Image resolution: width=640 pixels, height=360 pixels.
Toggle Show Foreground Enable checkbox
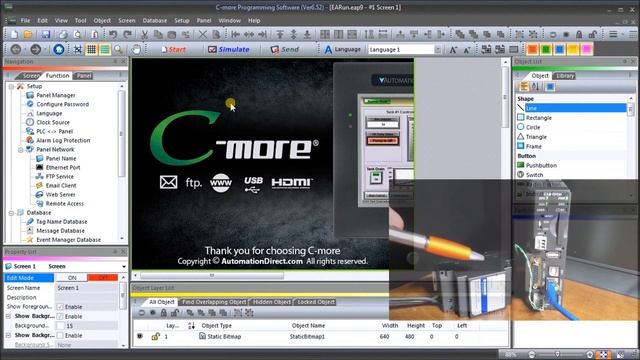(60, 307)
